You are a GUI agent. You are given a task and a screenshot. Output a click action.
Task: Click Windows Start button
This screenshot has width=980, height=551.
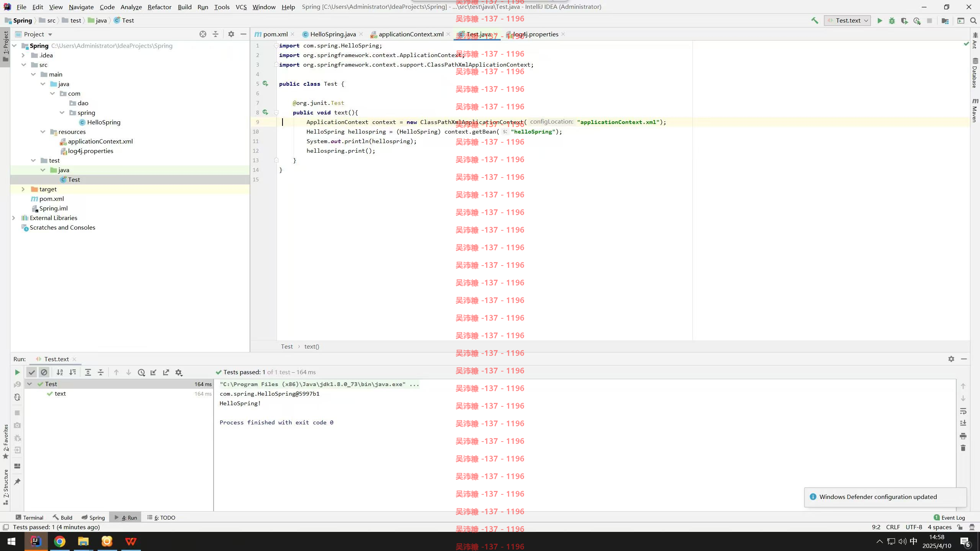point(11,541)
